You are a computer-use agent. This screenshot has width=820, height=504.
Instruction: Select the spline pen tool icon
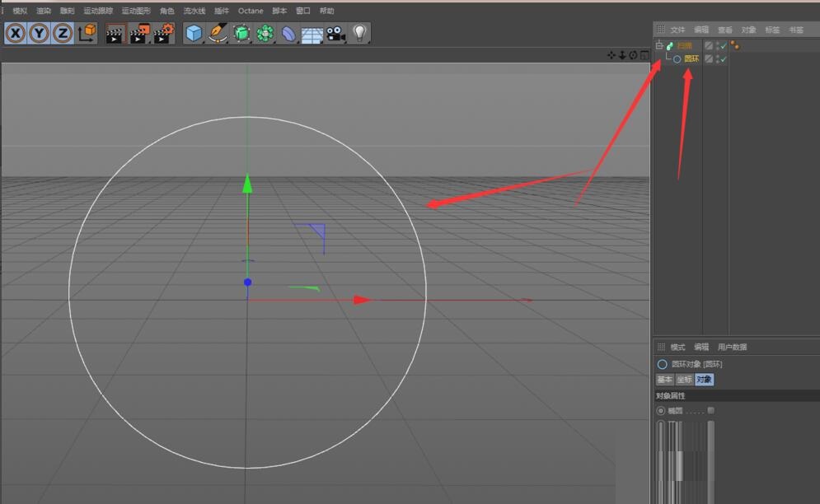click(x=216, y=33)
